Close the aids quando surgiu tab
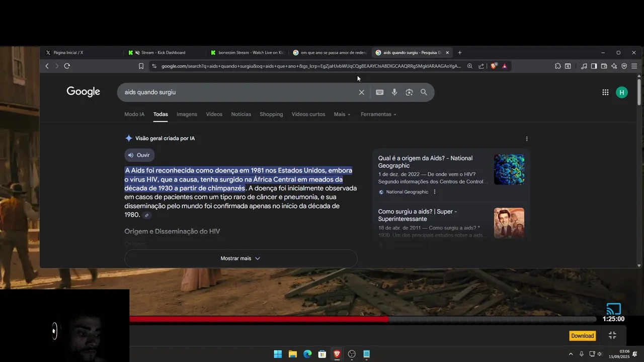Screen dimensions: 644x362 [x=447, y=52]
